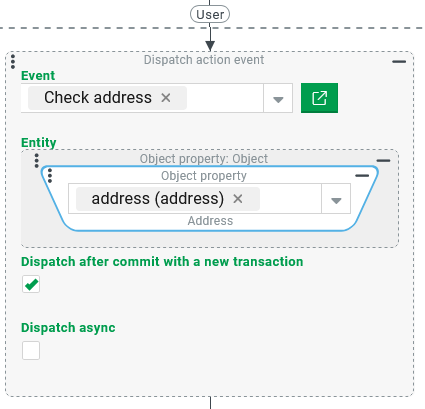Expand the Event dropdown arrow

click(278, 99)
